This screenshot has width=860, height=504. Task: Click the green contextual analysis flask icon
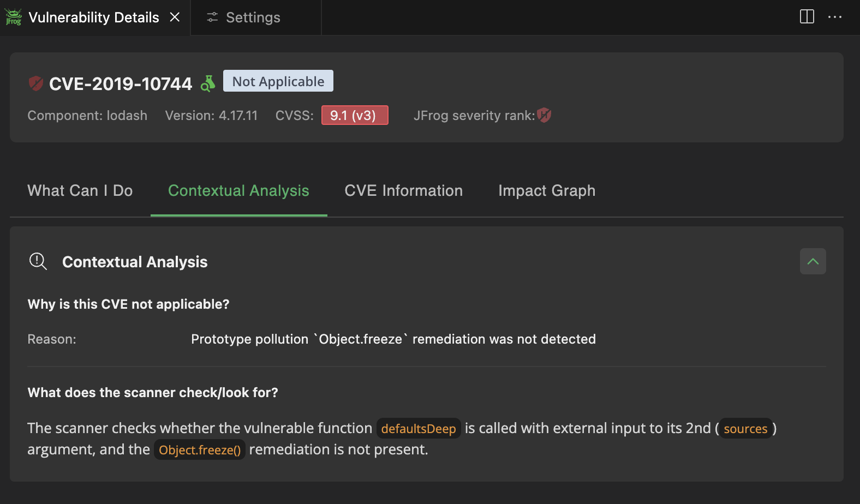coord(208,83)
